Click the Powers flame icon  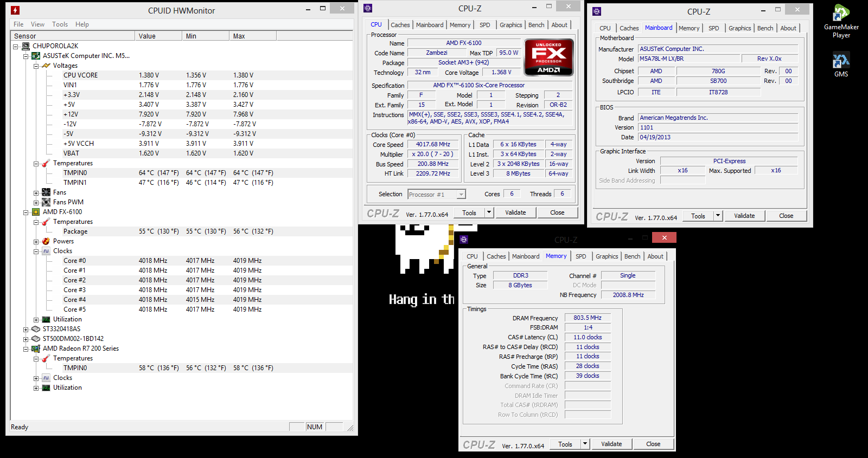point(46,241)
